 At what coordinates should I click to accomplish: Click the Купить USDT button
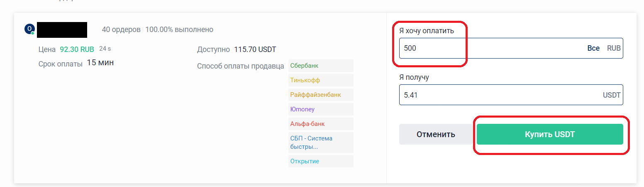pos(549,134)
